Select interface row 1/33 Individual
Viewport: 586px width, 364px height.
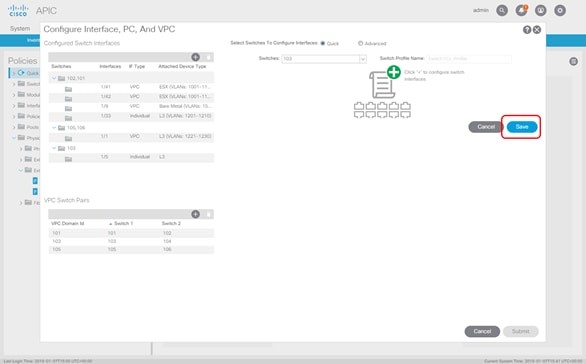tap(131, 116)
